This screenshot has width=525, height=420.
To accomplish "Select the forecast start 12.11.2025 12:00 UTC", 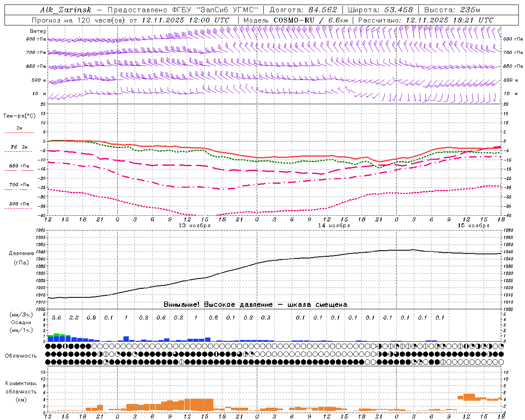I will point(185,20).
